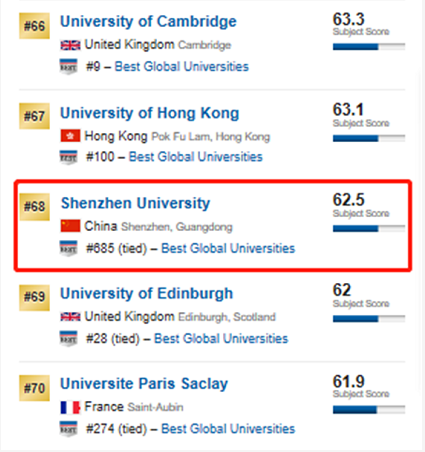Open Best Global Universities link for Hong Kong
The width and height of the screenshot is (425, 452).
[x=196, y=157]
